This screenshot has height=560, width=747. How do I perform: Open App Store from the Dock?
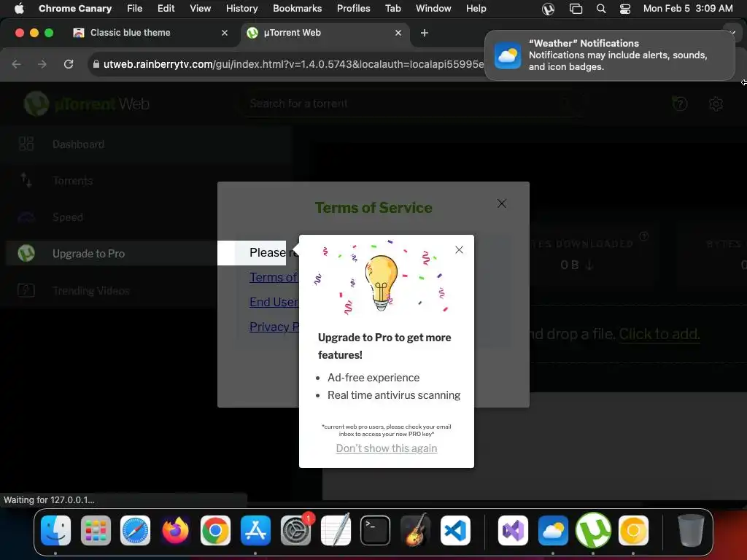255,531
